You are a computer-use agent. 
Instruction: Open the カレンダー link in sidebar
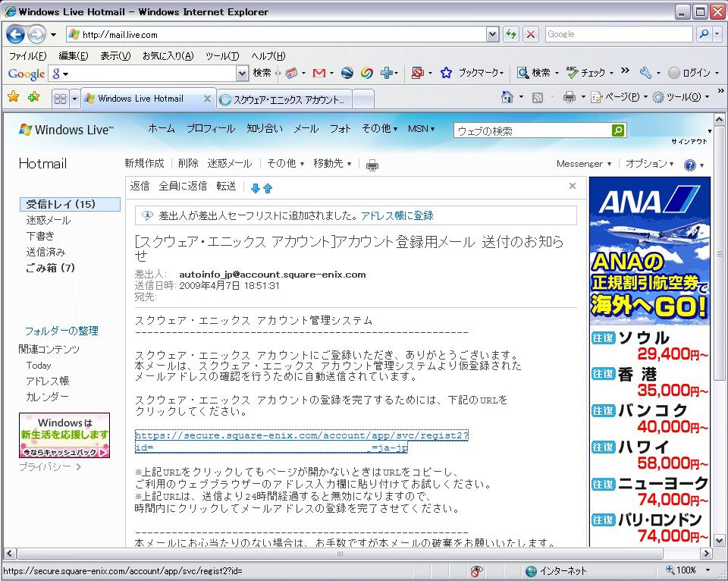[x=47, y=397]
